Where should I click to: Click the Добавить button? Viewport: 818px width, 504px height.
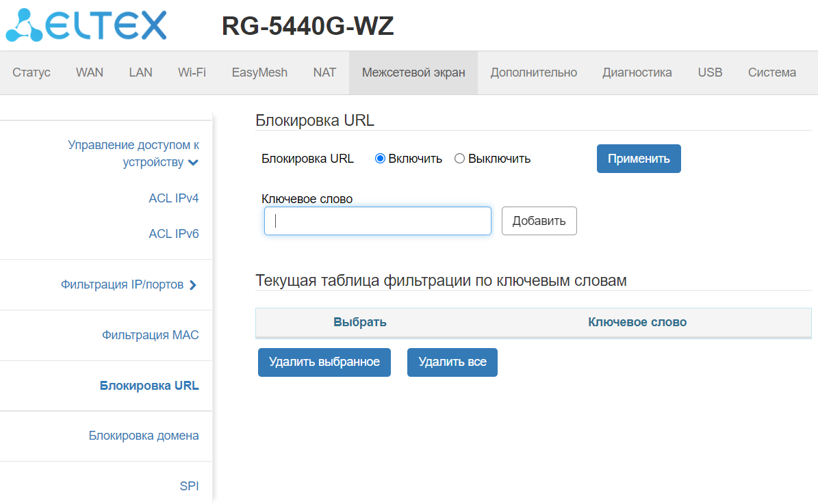coord(539,221)
